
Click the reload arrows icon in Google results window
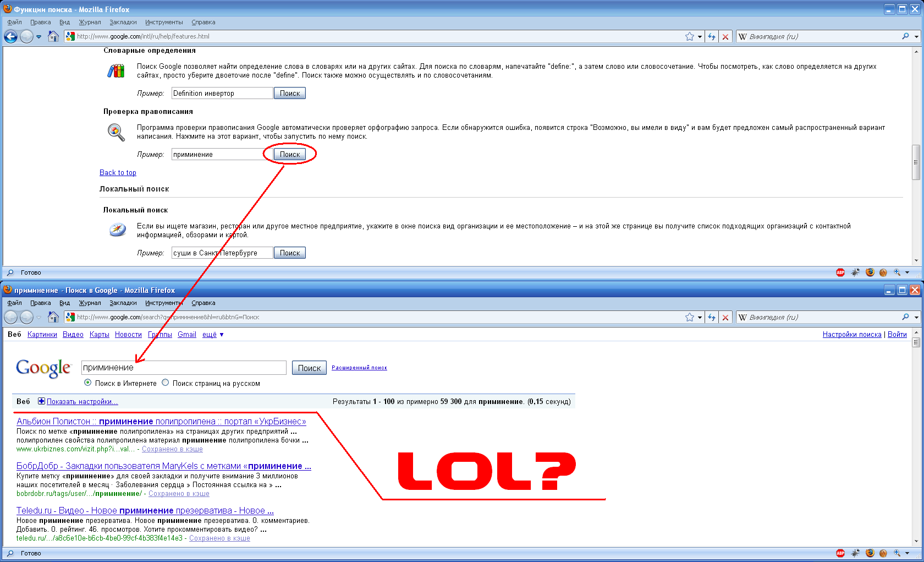click(712, 317)
